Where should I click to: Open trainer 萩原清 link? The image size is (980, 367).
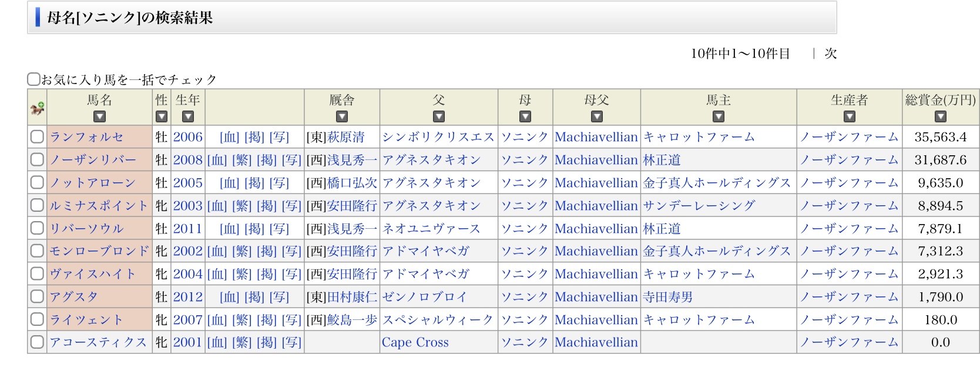coord(346,137)
